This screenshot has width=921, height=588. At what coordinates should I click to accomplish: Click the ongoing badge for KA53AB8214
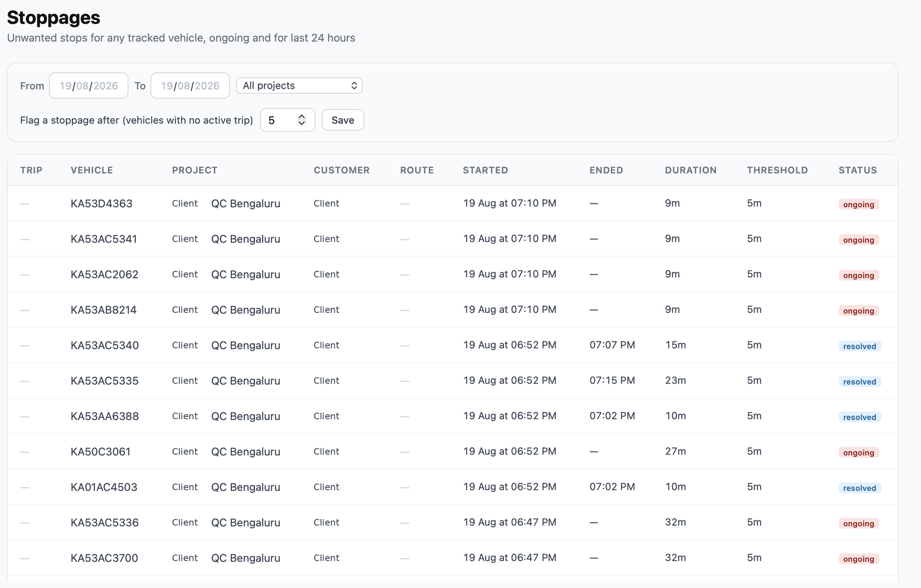point(859,311)
